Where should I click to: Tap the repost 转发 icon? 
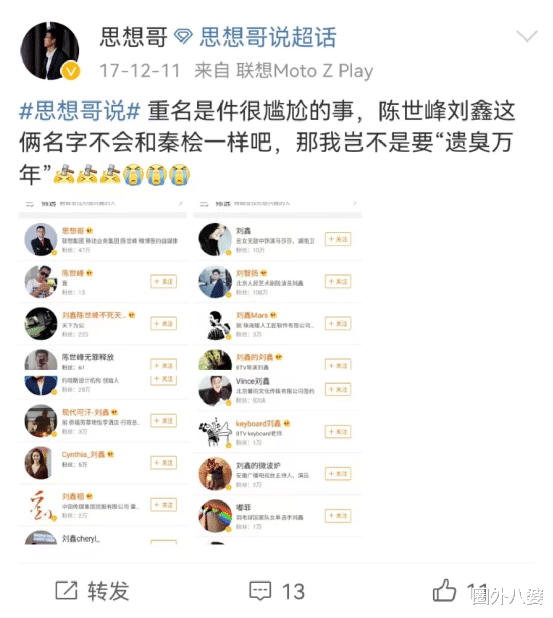tap(66, 590)
